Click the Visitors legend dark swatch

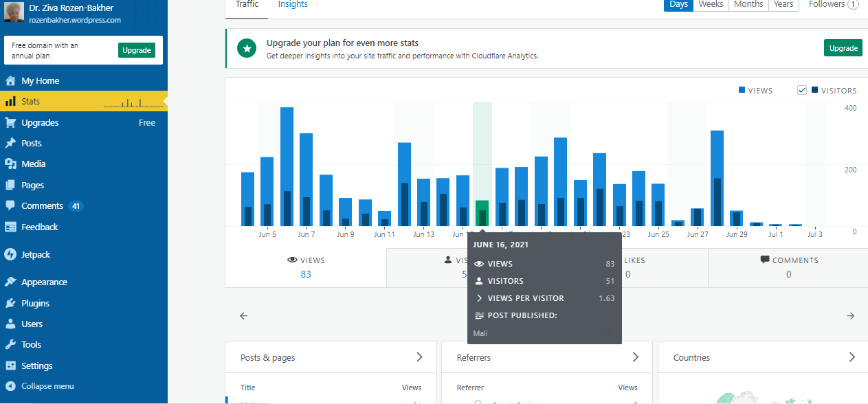click(814, 90)
